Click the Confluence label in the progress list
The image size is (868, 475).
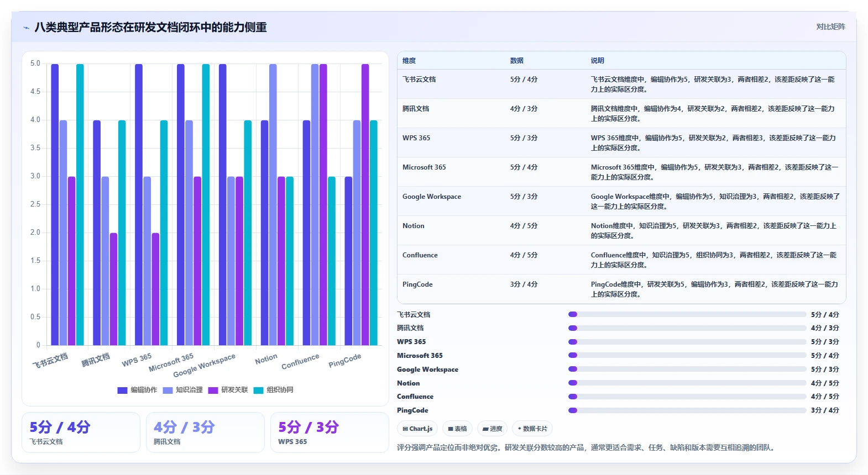point(415,397)
